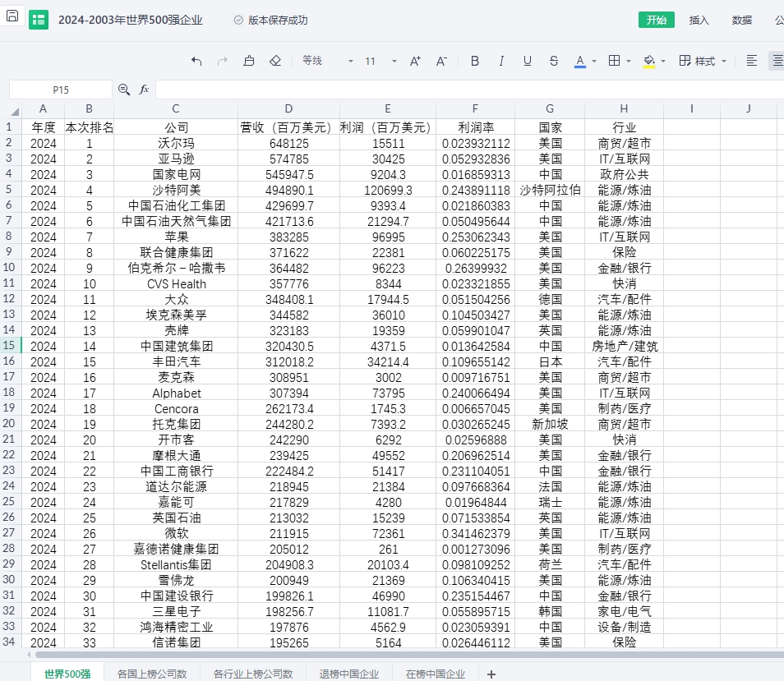Open the borders dropdown arrow

(629, 62)
